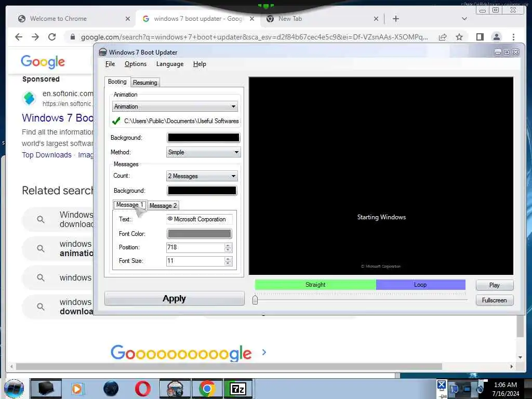
Task: Switch to the Resuming tab
Action: [x=145, y=83]
